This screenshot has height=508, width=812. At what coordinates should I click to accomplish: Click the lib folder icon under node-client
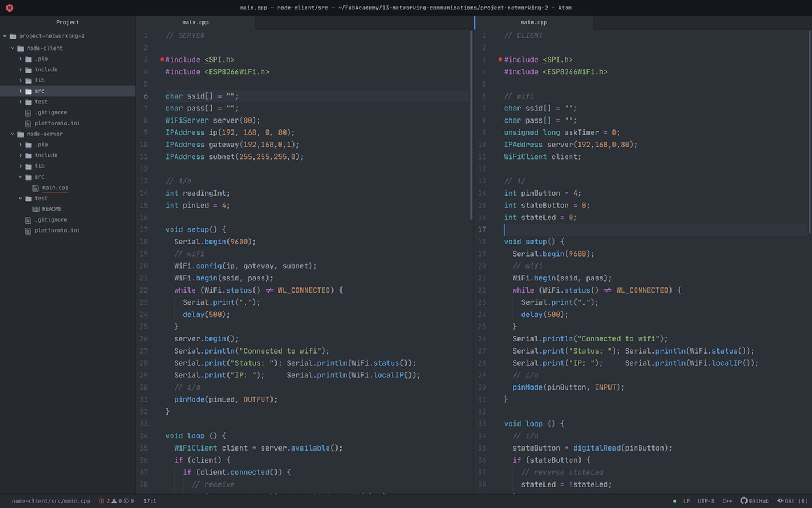click(28, 81)
